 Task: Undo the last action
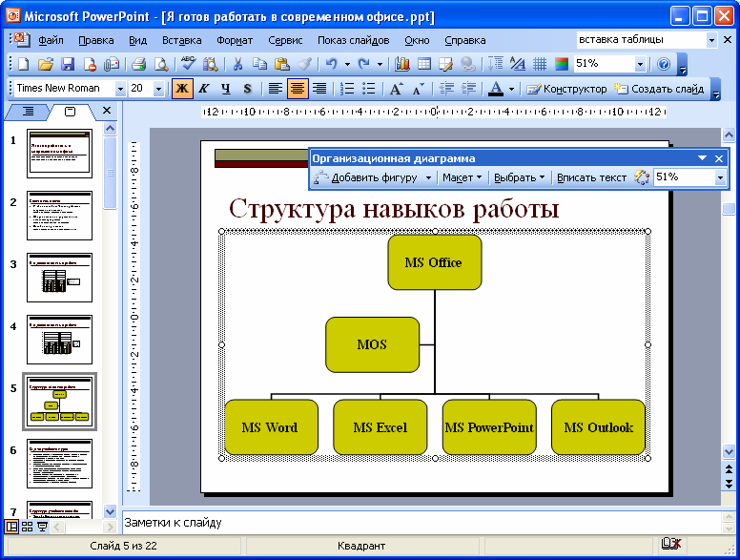331,64
